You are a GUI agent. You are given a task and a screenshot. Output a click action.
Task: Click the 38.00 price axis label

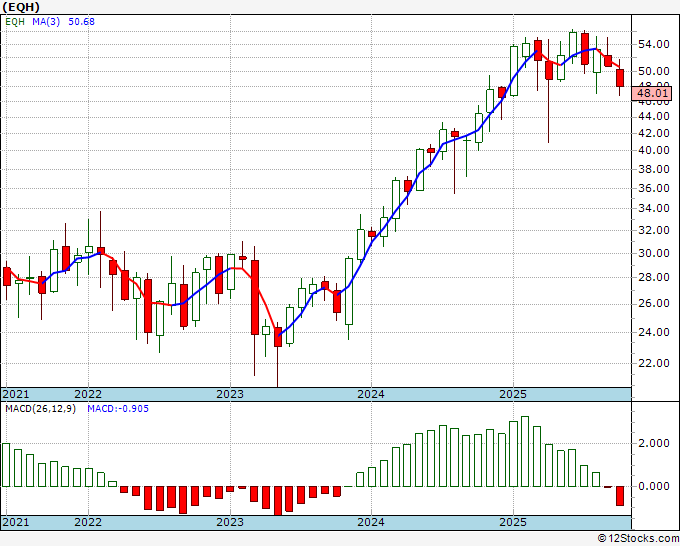pos(654,169)
